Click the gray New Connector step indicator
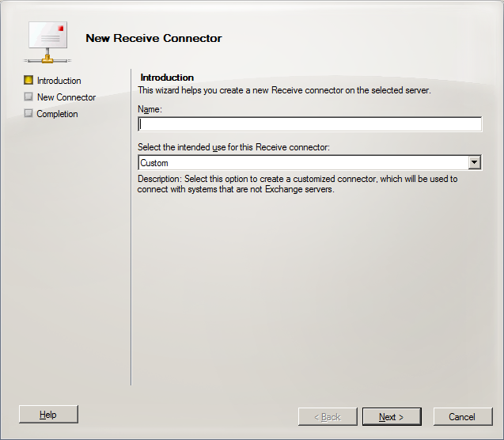The height and width of the screenshot is (440, 504). pos(28,97)
